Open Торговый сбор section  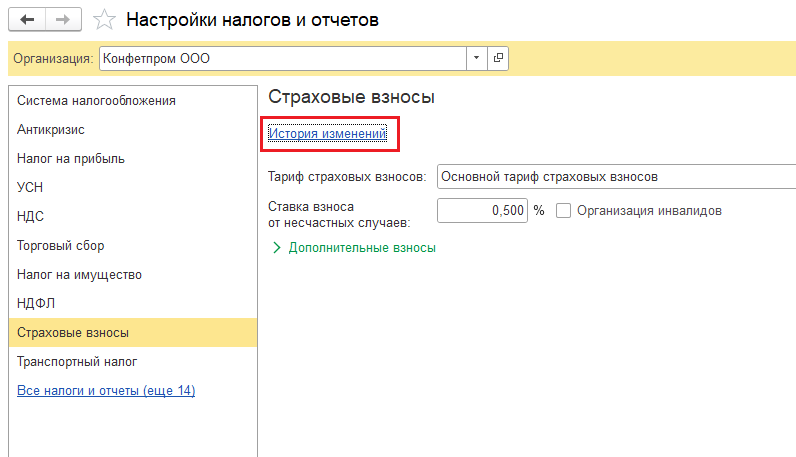(133, 245)
